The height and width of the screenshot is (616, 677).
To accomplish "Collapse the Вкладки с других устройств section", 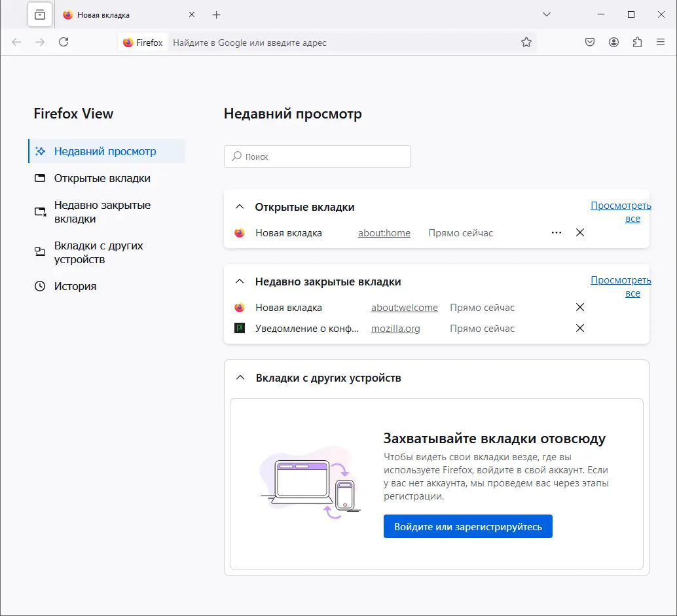I will pos(240,378).
